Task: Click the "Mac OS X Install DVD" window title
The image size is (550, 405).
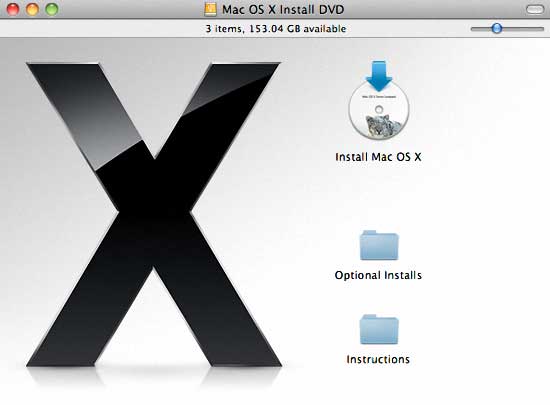Action: tap(283, 9)
